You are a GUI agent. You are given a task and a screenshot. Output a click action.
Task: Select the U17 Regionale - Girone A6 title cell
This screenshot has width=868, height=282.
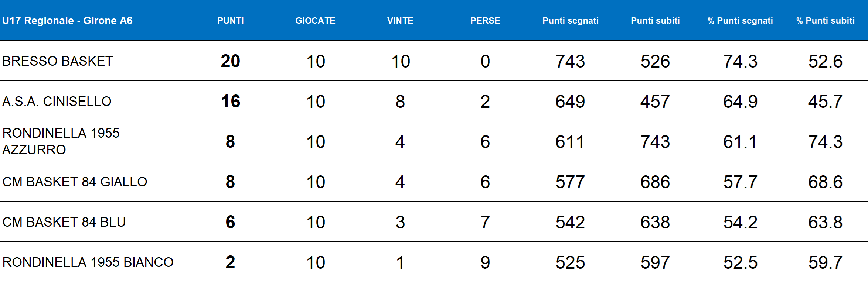(67, 21)
